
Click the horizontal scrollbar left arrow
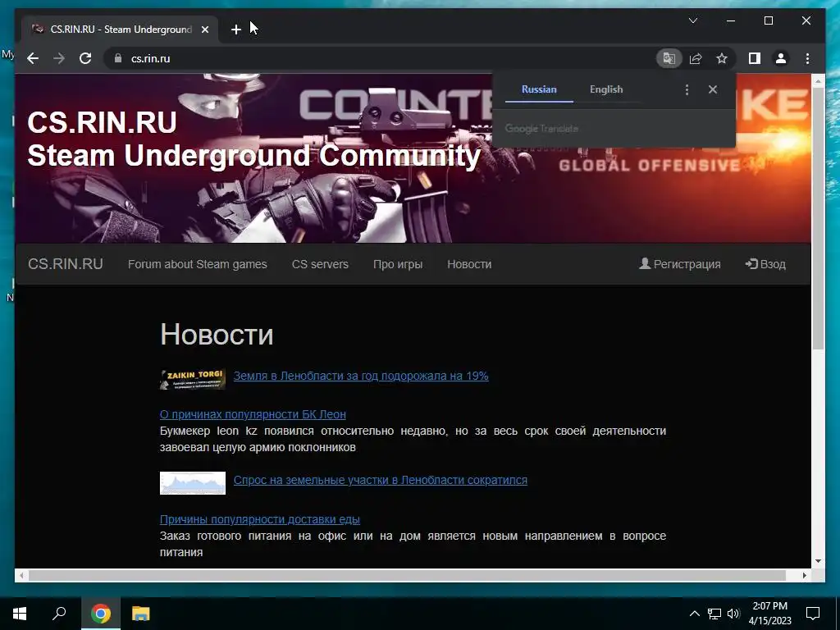(21, 575)
